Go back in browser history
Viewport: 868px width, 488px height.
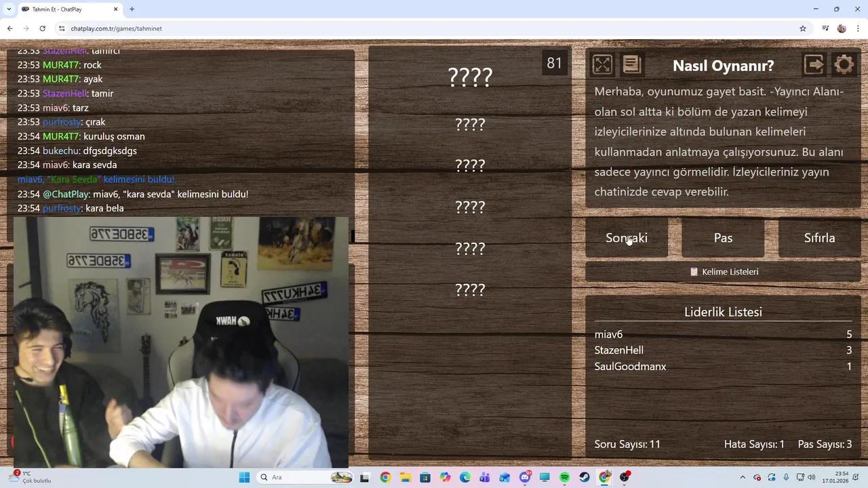pos(9,28)
